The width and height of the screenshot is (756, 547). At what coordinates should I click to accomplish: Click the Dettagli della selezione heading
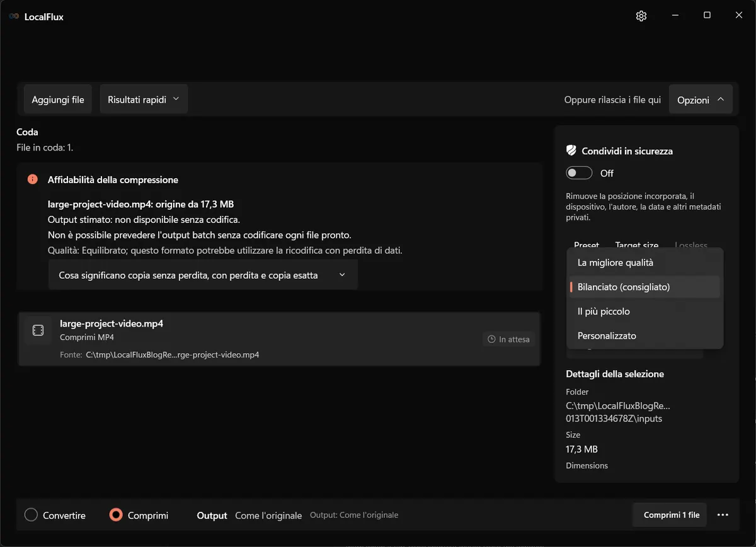tap(615, 374)
